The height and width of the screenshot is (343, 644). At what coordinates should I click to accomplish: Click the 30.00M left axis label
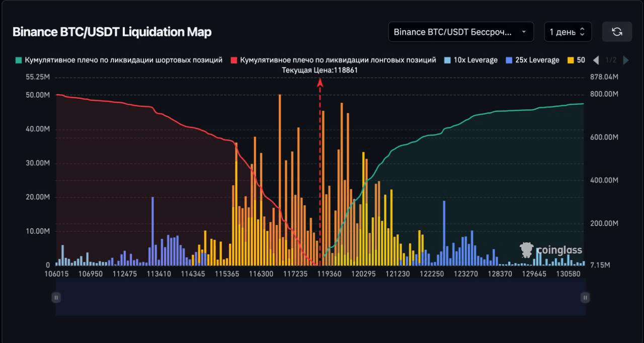click(38, 163)
